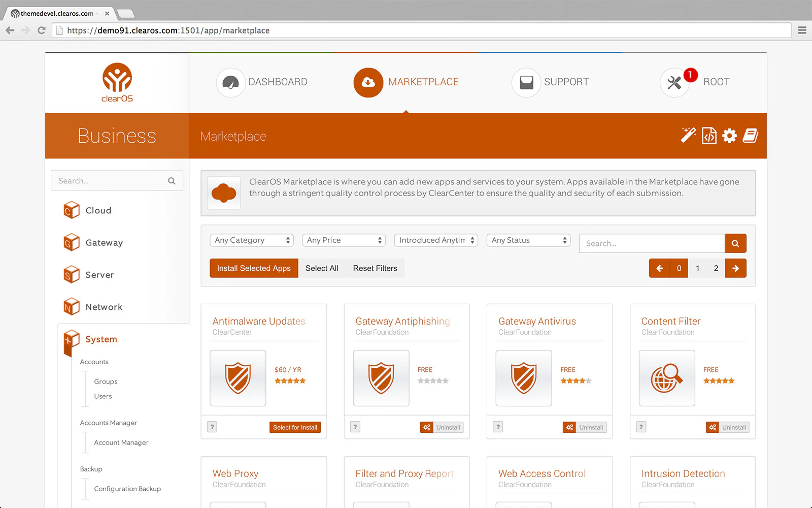Click the orange search magnifier button

tap(735, 243)
